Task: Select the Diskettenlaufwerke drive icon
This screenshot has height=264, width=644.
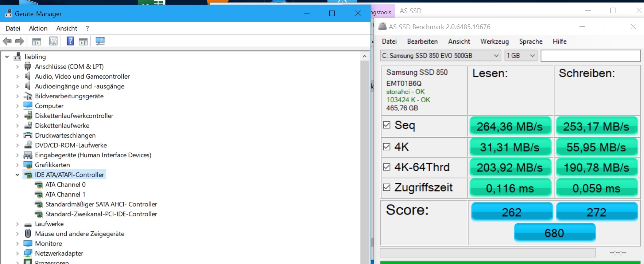Action: pyautogui.click(x=28, y=125)
